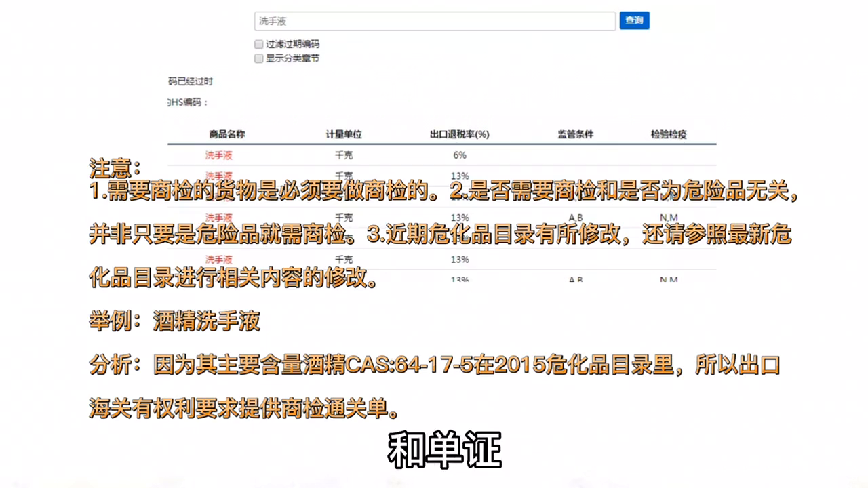Click the 监管条件 column header

[x=575, y=134]
